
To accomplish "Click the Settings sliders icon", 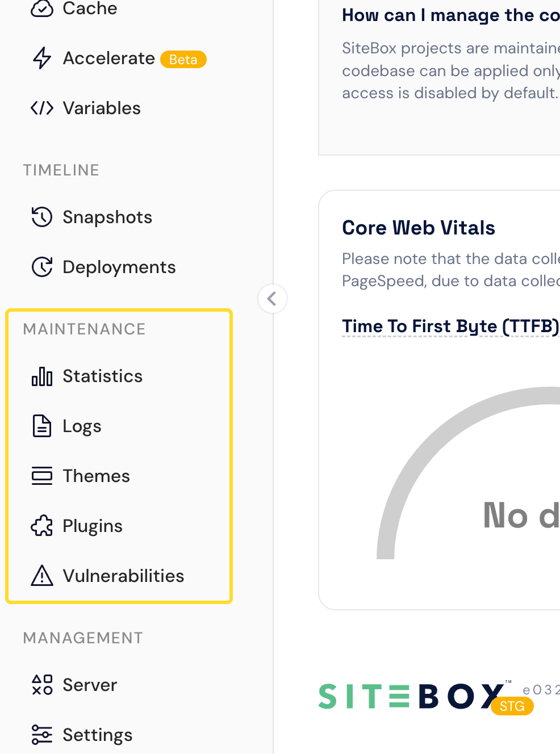I will coord(42,735).
